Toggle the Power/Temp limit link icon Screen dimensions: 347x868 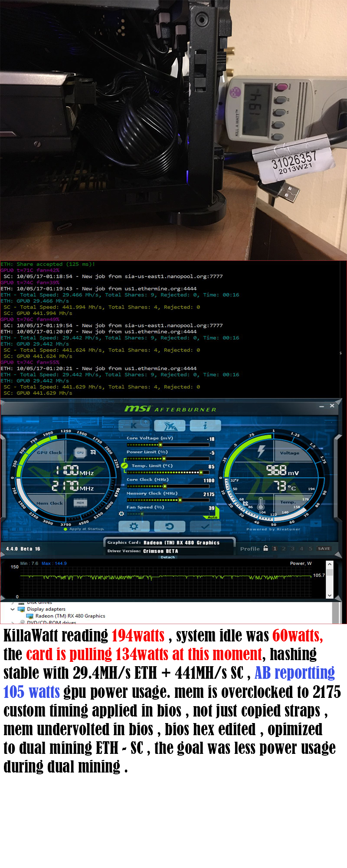coord(125,466)
